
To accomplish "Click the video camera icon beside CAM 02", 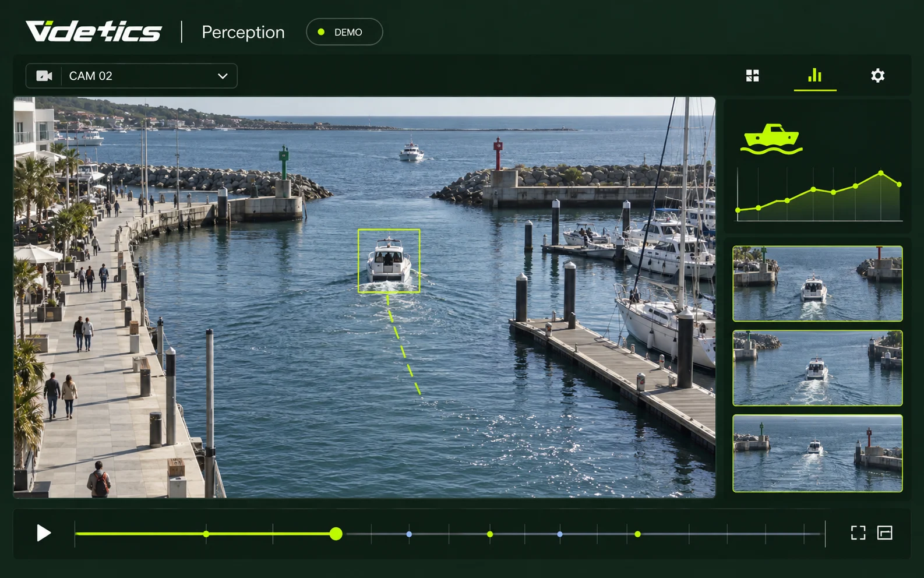I will (44, 76).
